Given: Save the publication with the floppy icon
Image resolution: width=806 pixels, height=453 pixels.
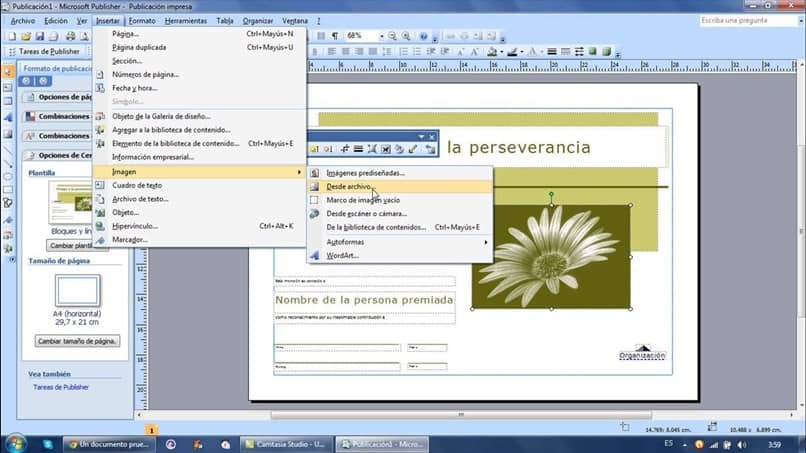Looking at the screenshot, I should (39, 36).
